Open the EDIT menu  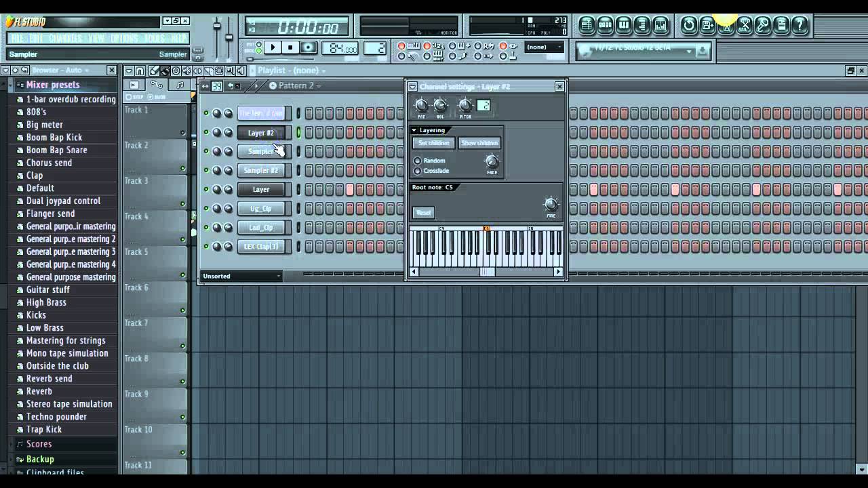(36, 39)
